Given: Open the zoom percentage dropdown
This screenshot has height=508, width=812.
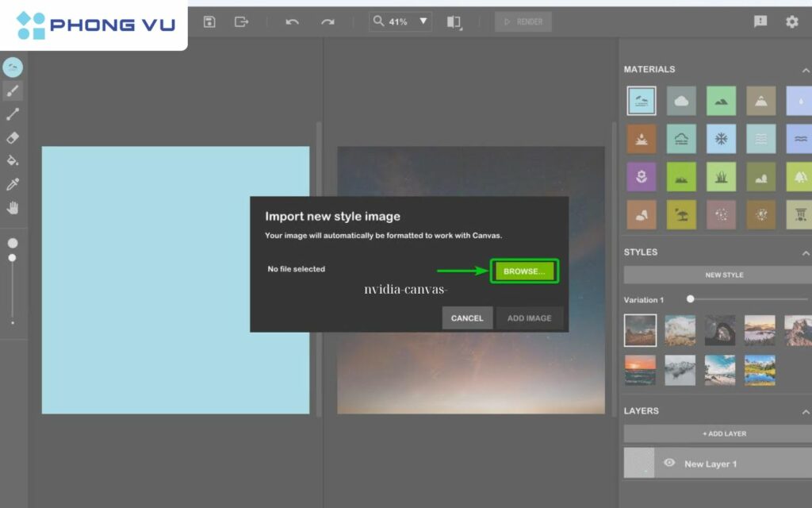Looking at the screenshot, I should click(x=424, y=21).
